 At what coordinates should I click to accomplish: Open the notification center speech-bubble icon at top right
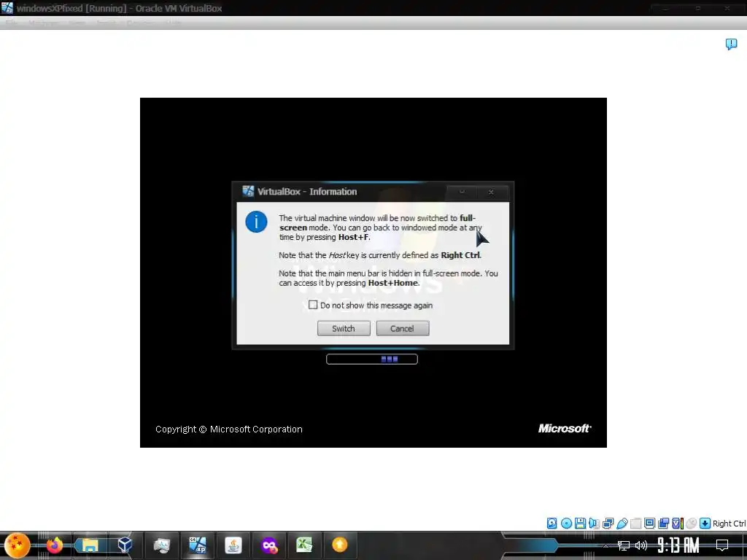pos(731,44)
